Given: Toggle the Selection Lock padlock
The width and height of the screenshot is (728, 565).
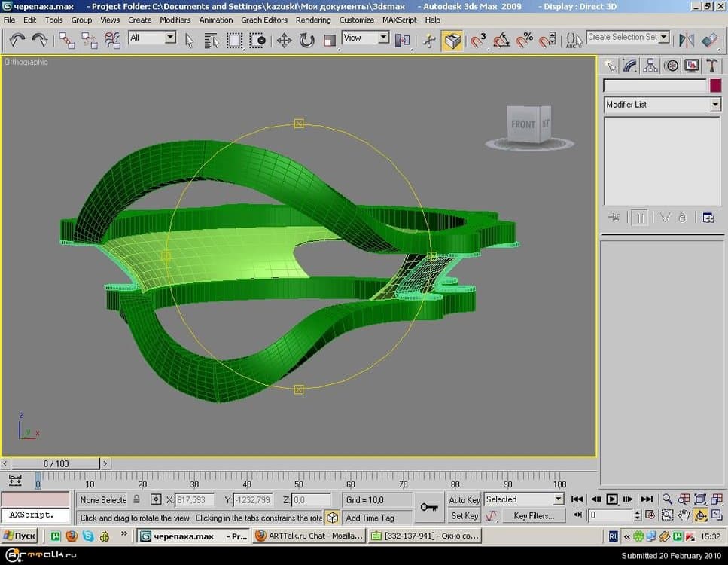Looking at the screenshot, I should (x=136, y=499).
